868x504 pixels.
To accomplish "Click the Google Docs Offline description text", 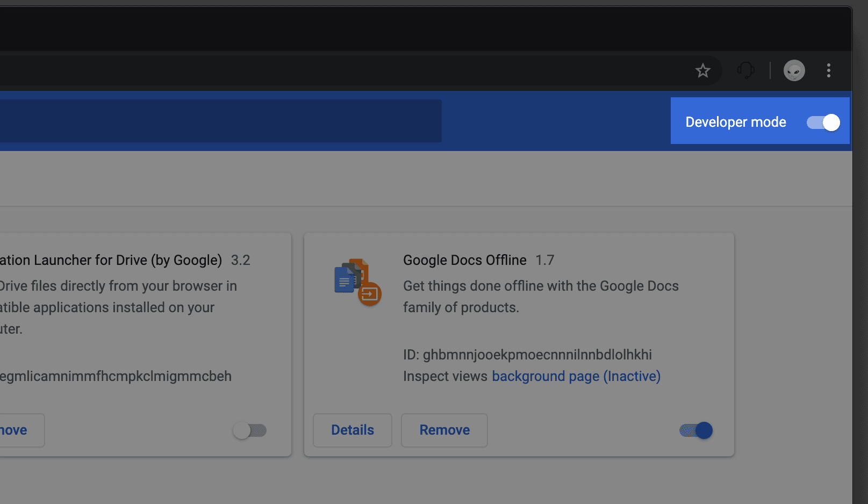I will (541, 297).
